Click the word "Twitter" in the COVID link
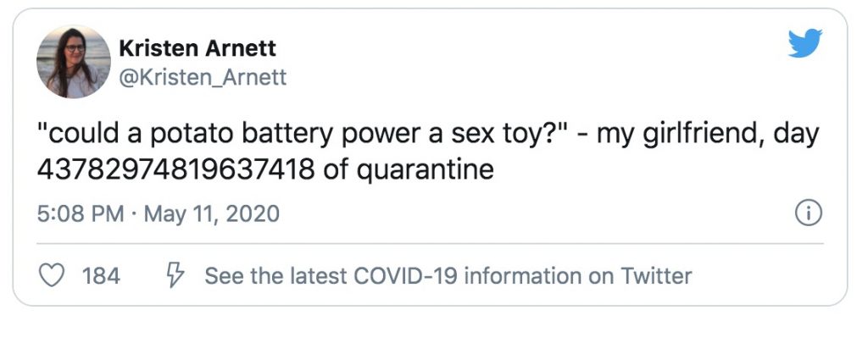 coord(656,275)
